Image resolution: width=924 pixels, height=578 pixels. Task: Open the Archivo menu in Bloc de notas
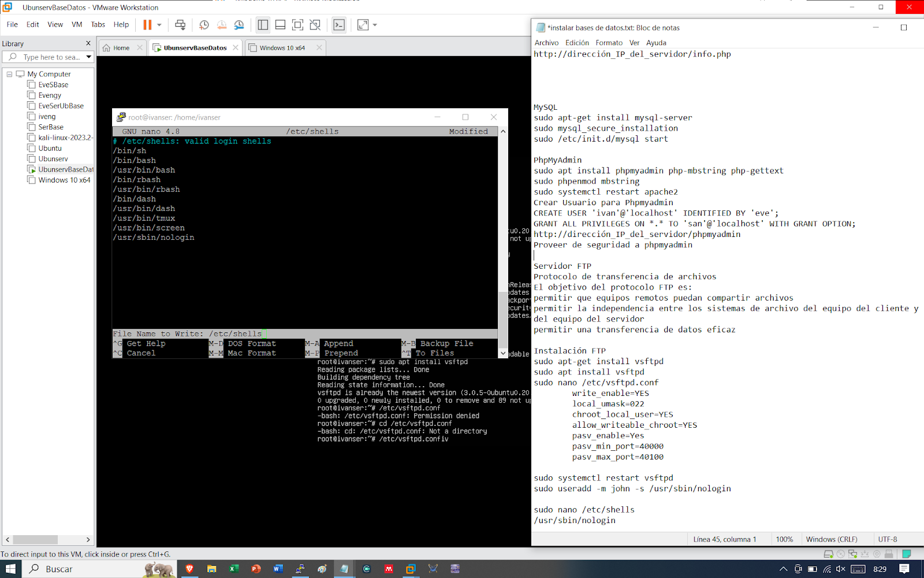(x=546, y=43)
